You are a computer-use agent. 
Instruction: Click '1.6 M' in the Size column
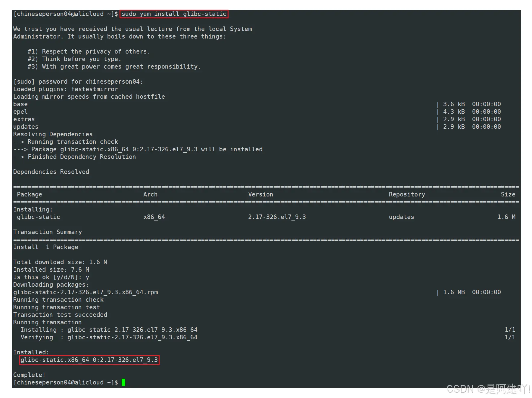[x=506, y=217]
